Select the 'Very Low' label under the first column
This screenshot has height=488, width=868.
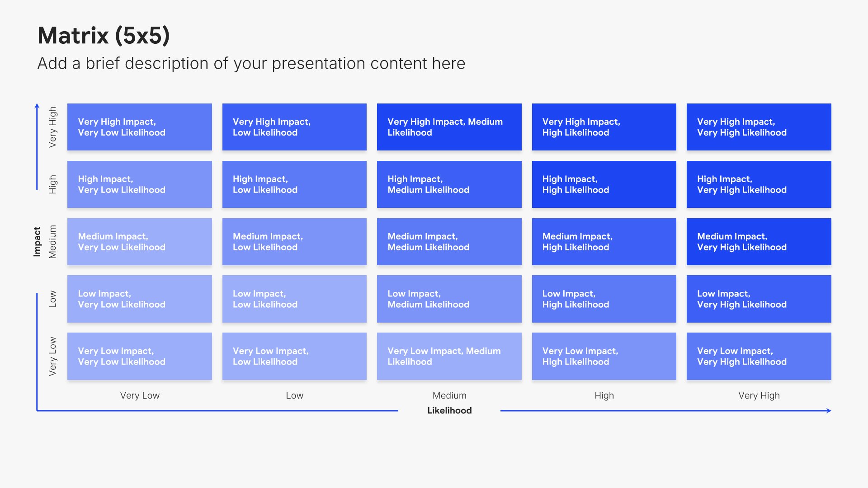pyautogui.click(x=140, y=395)
